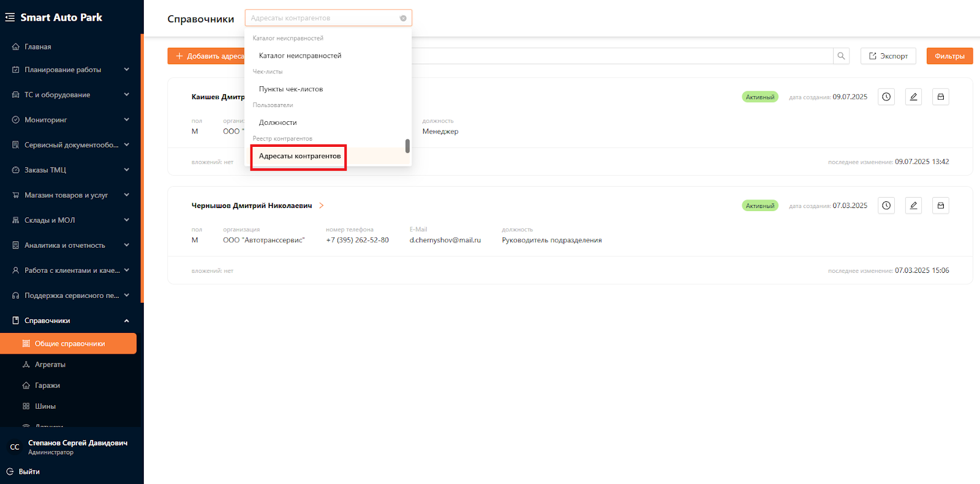Click the Экспорт button
The width and height of the screenshot is (980, 484).
(x=888, y=56)
